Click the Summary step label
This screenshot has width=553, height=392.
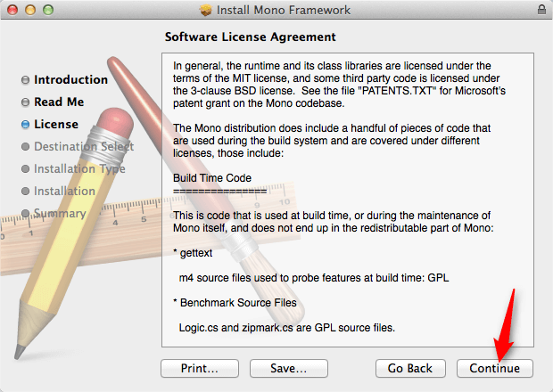pyautogui.click(x=60, y=213)
